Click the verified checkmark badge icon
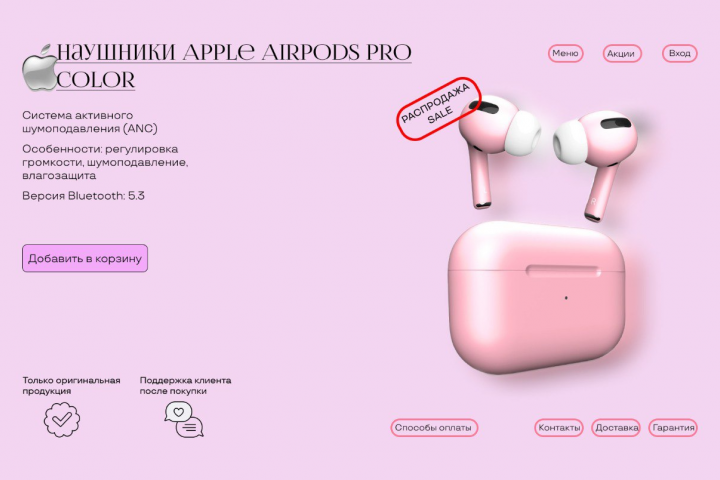 62,419
